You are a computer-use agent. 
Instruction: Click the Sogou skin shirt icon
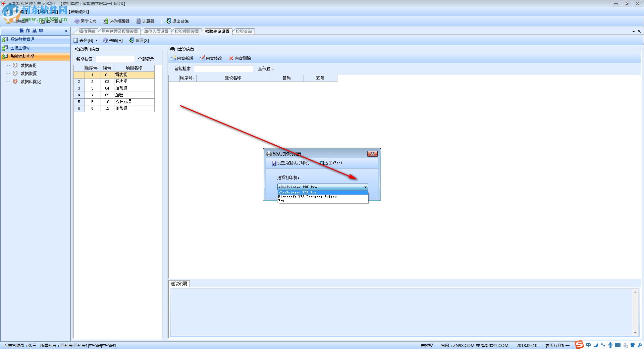633,345
